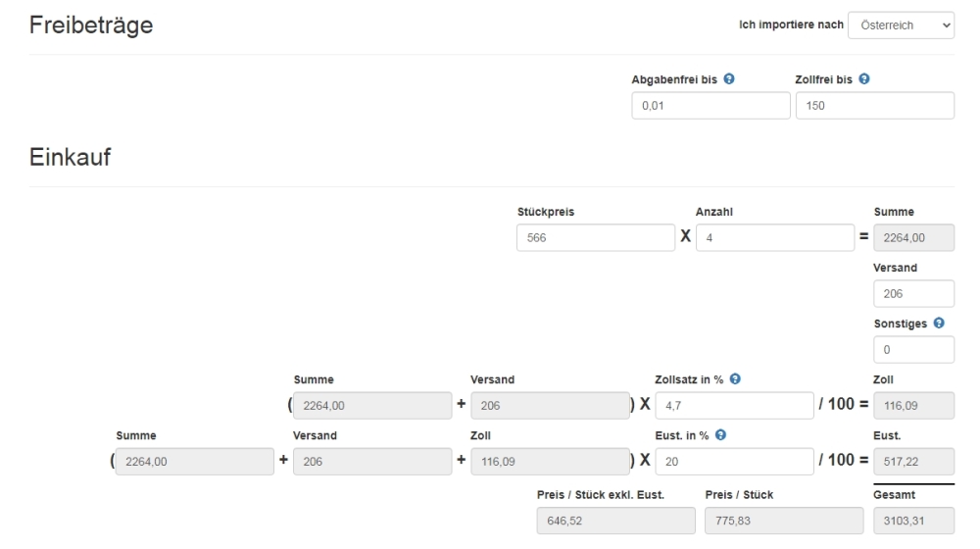Image resolution: width=980 pixels, height=549 pixels.
Task: Click help icon beside Sonstiges label
Action: (939, 324)
